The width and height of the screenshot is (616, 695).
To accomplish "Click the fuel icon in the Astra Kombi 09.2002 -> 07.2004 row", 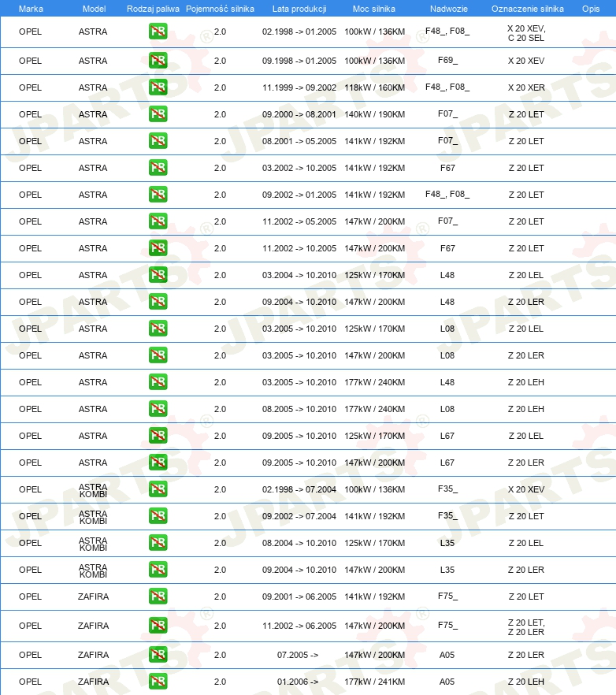I will [x=158, y=516].
